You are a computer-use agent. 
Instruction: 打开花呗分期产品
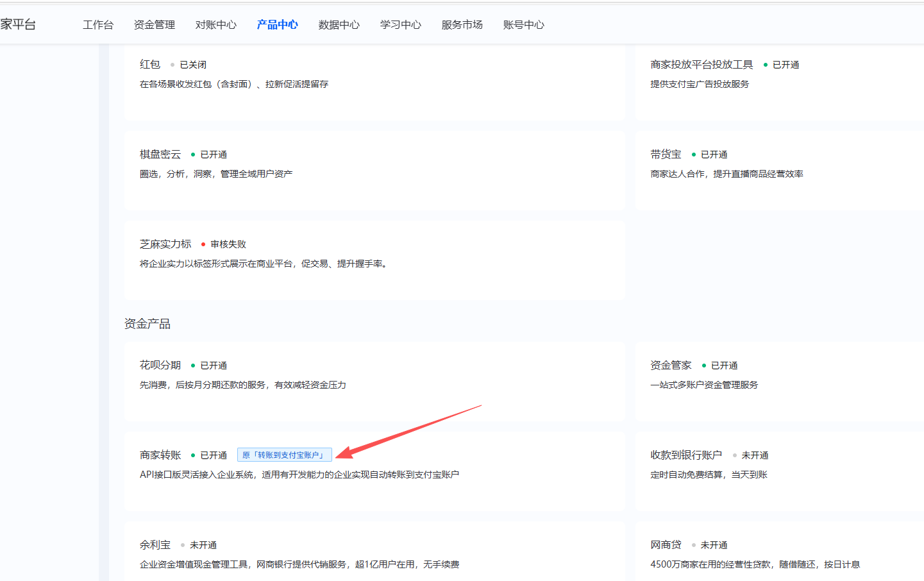click(160, 365)
